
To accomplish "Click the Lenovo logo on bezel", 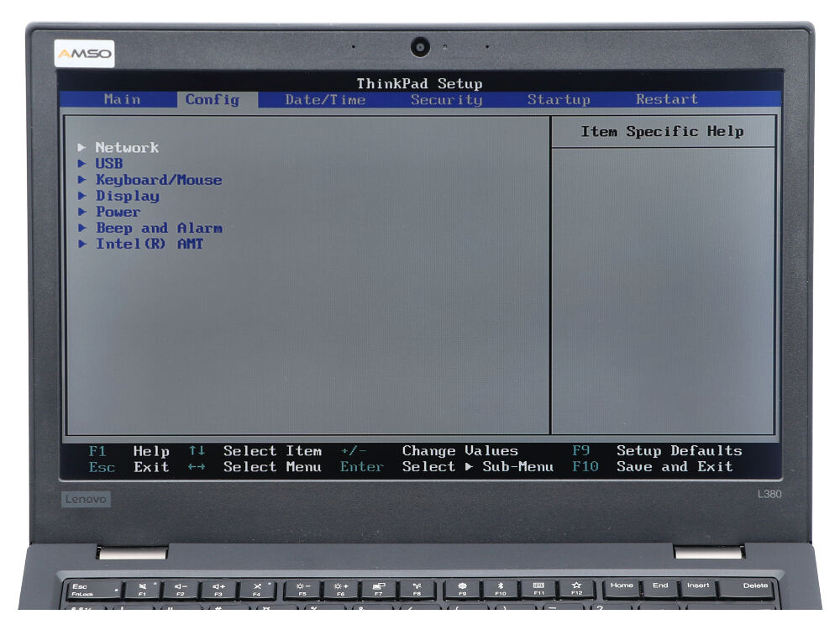I will point(87,499).
